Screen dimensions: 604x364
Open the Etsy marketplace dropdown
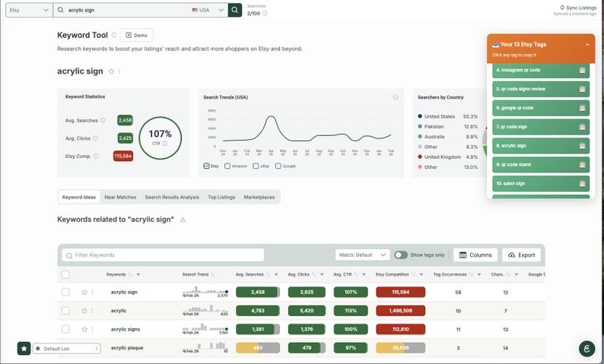[29, 10]
